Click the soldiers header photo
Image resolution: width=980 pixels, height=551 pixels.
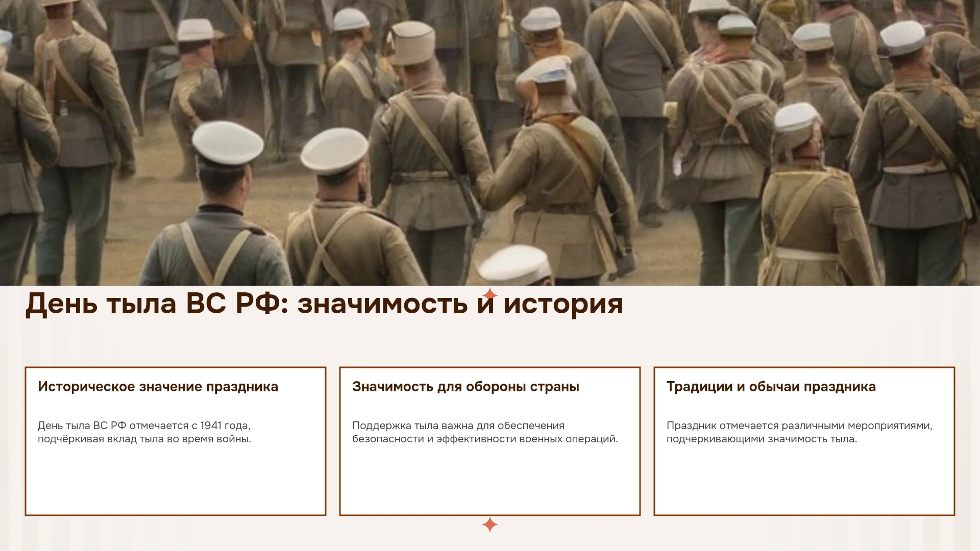[x=490, y=143]
